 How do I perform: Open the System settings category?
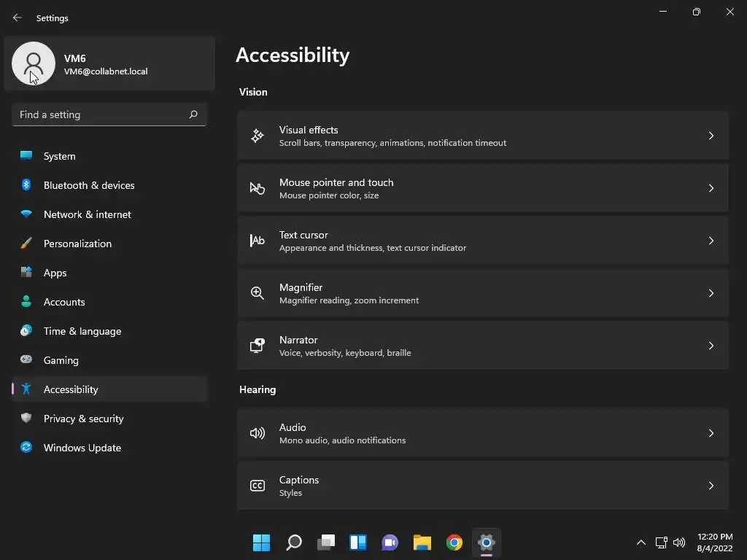pos(60,156)
